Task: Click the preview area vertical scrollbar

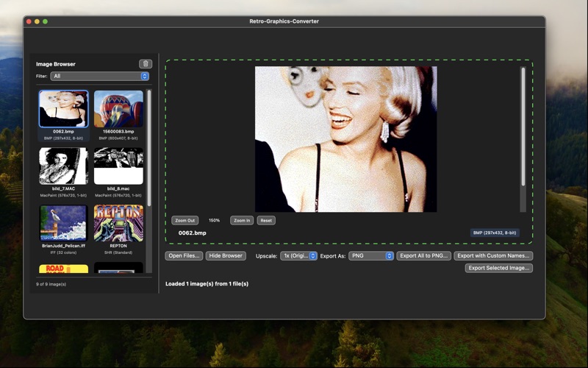Action: [523, 126]
